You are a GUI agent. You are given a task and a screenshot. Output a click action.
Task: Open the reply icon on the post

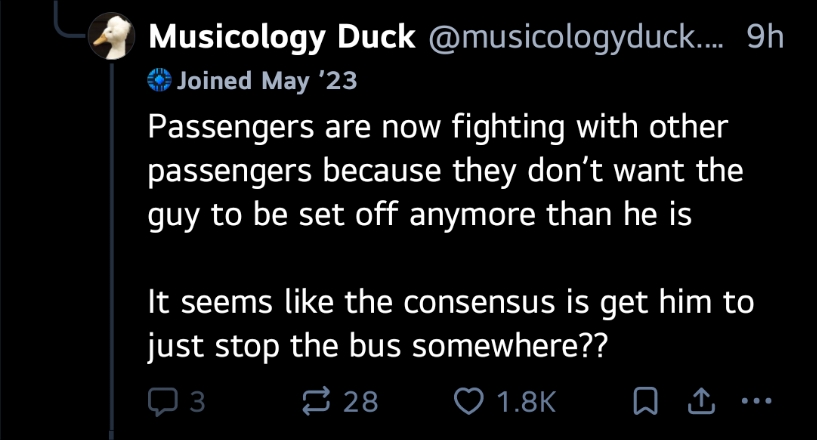[x=161, y=401]
